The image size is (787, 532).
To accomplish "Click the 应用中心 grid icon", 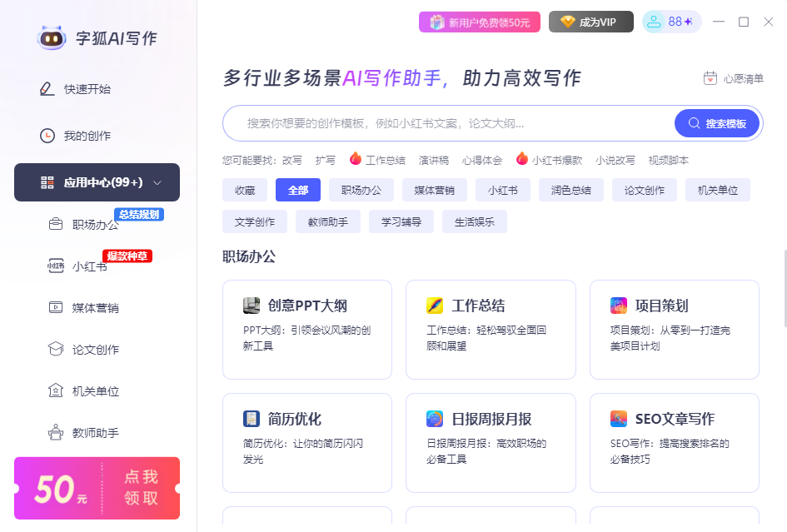I will pyautogui.click(x=47, y=182).
